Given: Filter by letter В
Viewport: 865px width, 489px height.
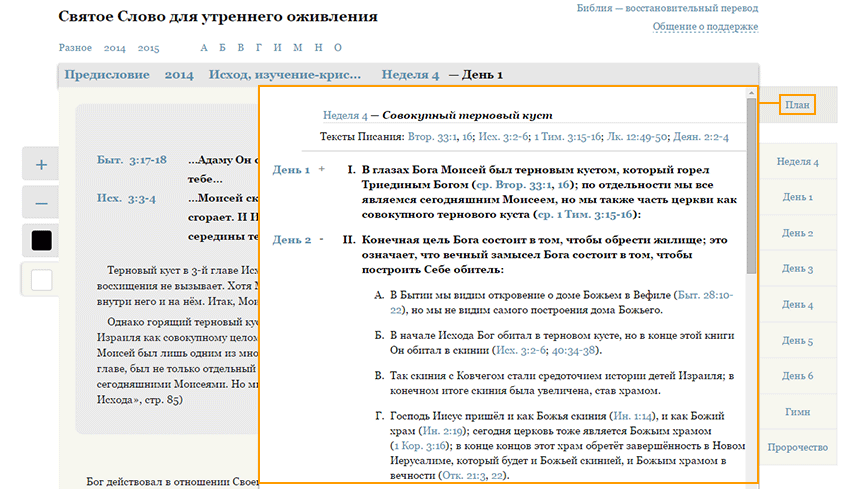Looking at the screenshot, I should [241, 47].
